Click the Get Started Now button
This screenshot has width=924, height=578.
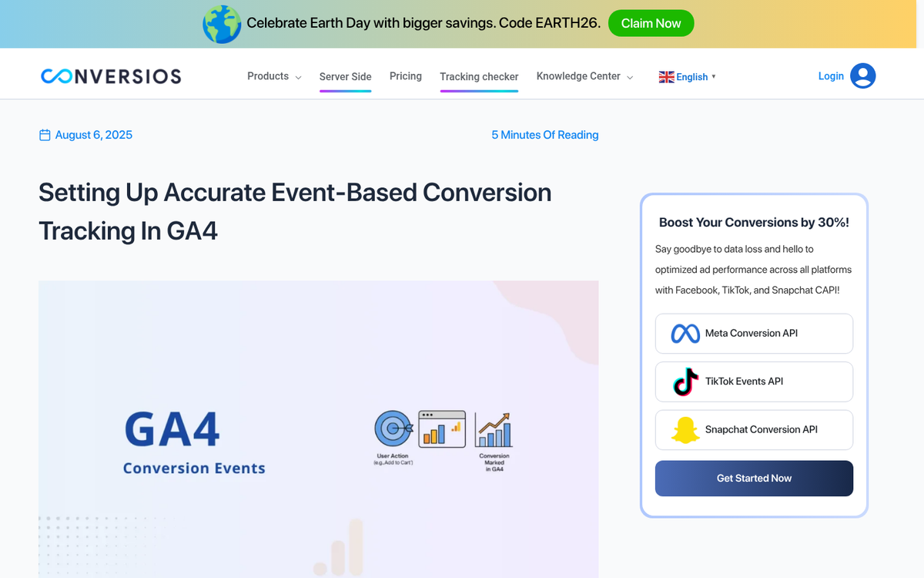pyautogui.click(x=754, y=479)
